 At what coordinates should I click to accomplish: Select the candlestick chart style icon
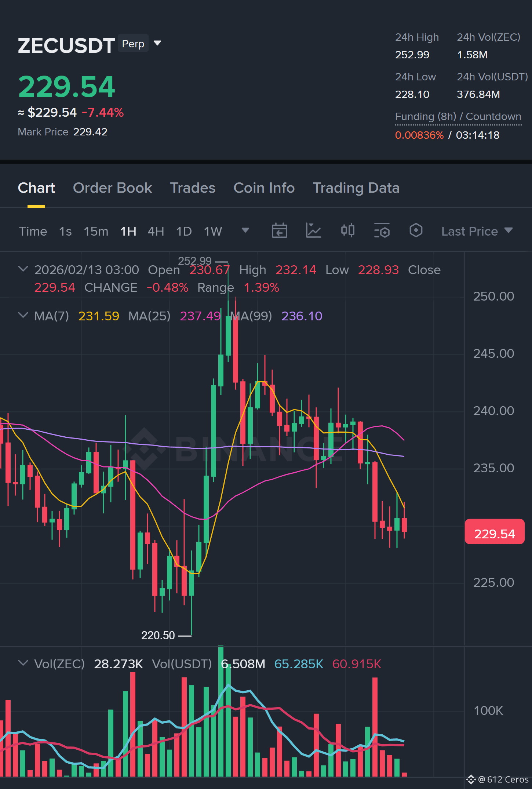pyautogui.click(x=347, y=231)
